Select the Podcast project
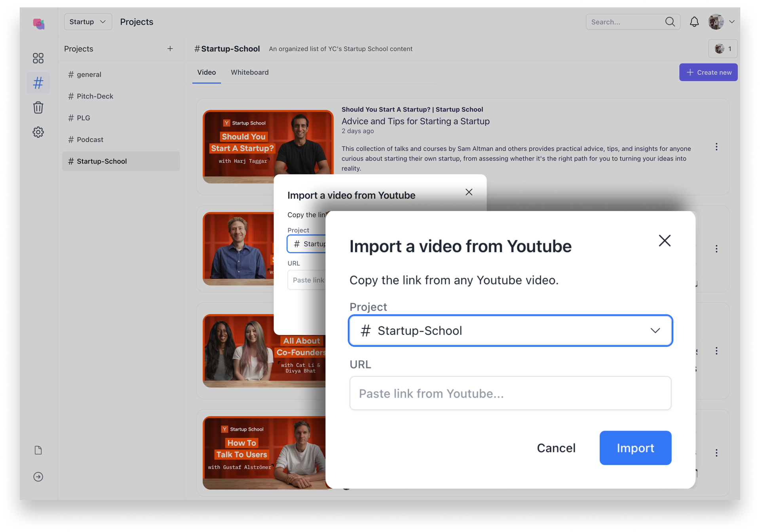760x532 pixels. pyautogui.click(x=121, y=139)
